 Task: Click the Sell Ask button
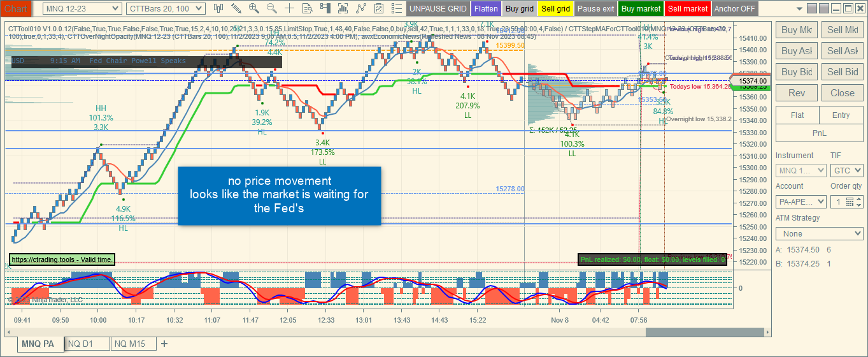tap(843, 51)
